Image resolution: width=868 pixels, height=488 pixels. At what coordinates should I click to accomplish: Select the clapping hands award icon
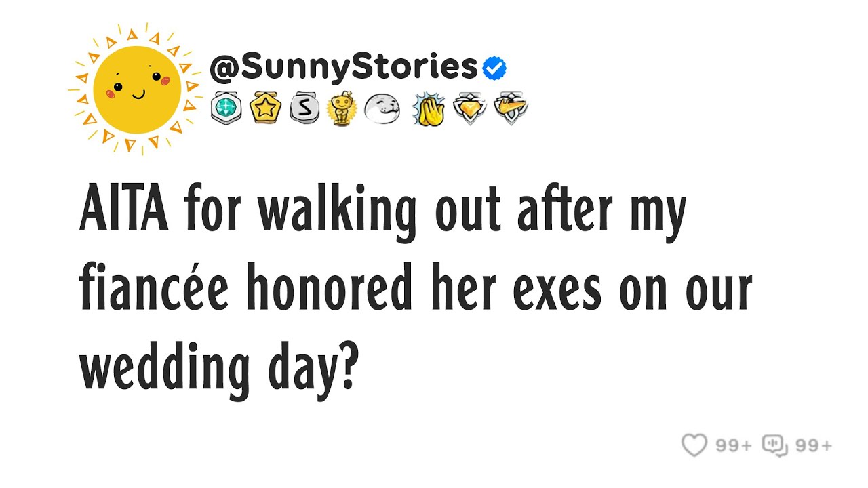click(429, 109)
